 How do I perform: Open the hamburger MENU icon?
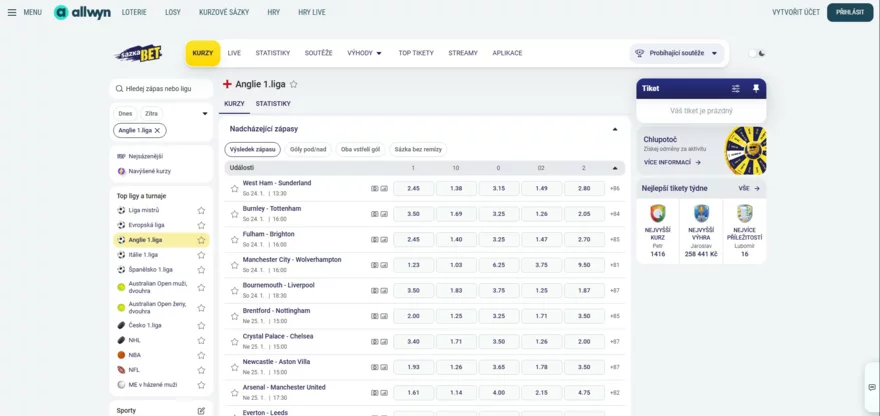pyautogui.click(x=12, y=12)
